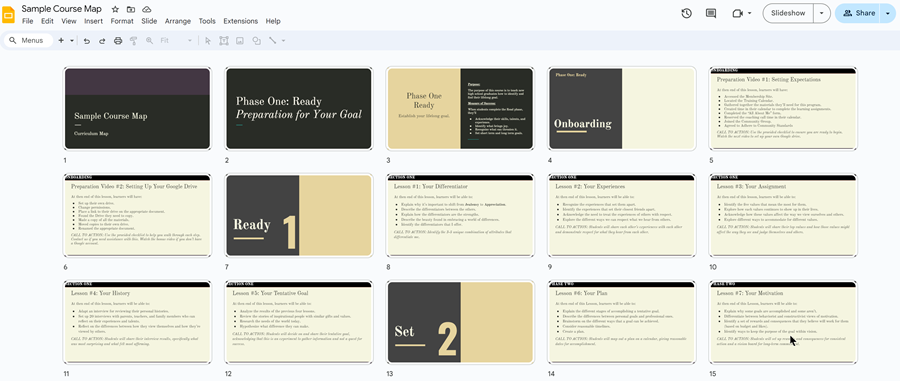
Task: Open version history clock icon
Action: pyautogui.click(x=686, y=13)
